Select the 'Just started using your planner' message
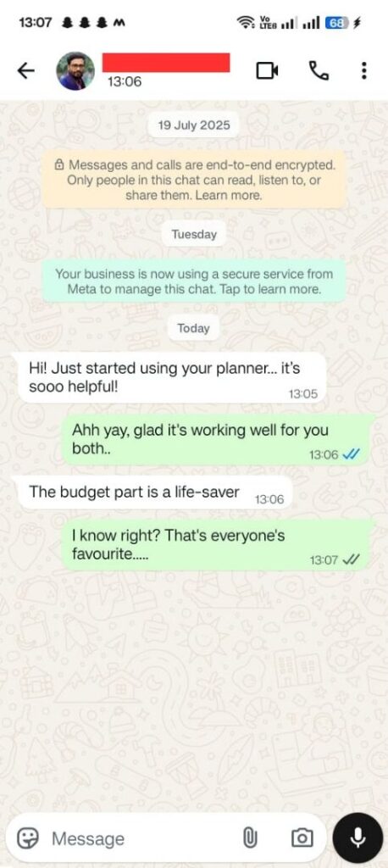Viewport: 388px width, 868px height. click(172, 377)
